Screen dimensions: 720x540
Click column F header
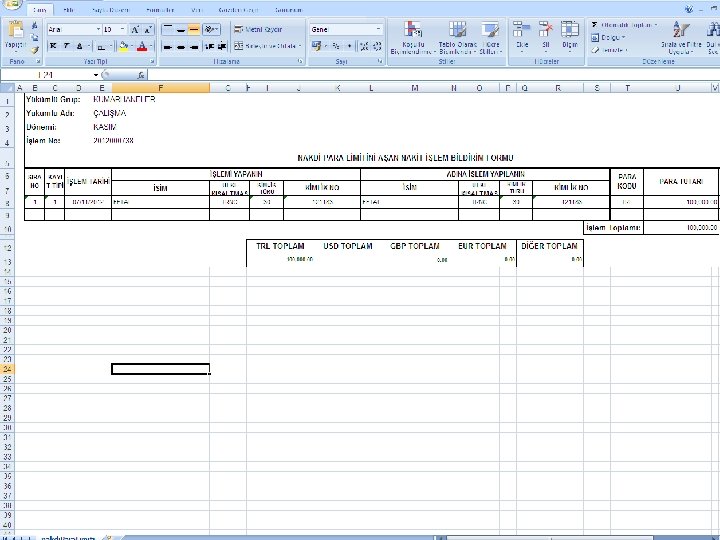click(160, 88)
